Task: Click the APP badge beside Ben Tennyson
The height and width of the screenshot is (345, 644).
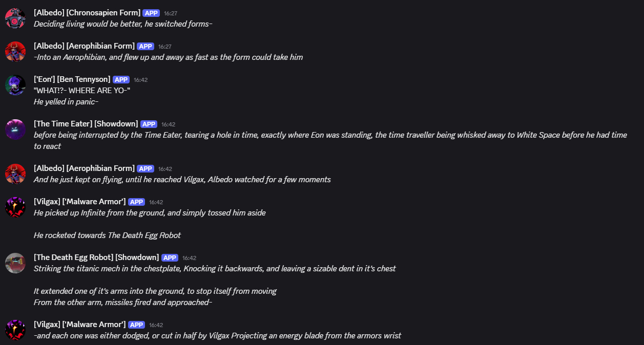Action: click(121, 79)
